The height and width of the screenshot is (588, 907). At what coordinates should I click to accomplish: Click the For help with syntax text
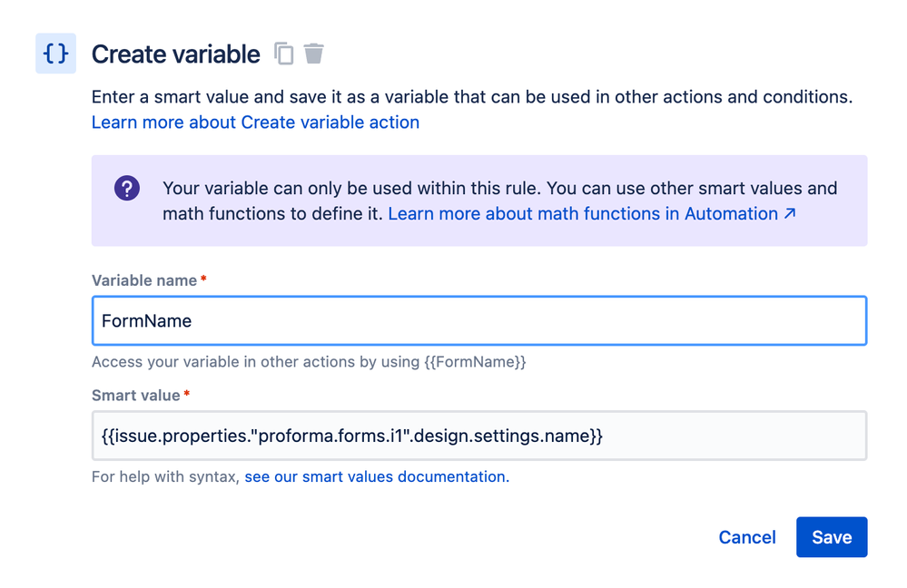(165, 476)
